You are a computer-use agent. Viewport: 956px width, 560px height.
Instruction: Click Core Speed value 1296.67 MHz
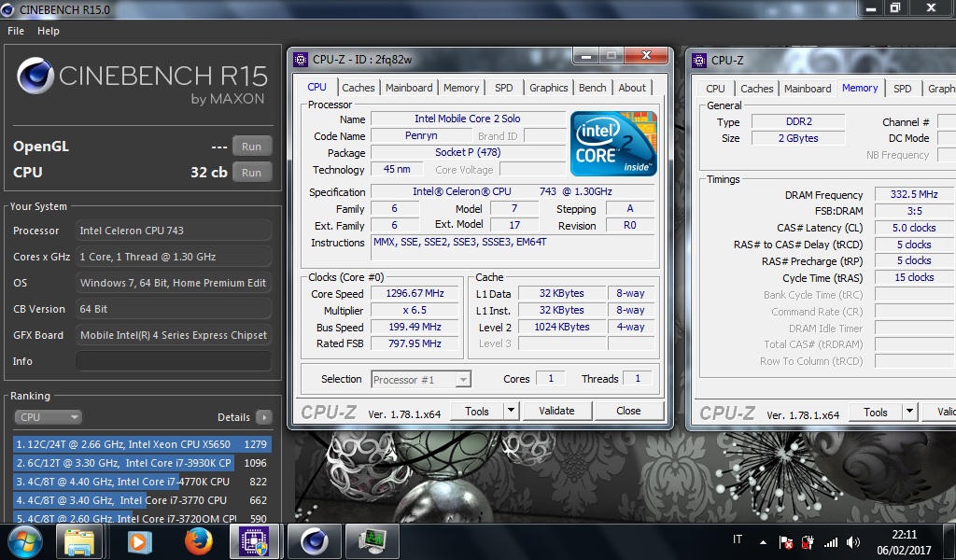tap(415, 293)
